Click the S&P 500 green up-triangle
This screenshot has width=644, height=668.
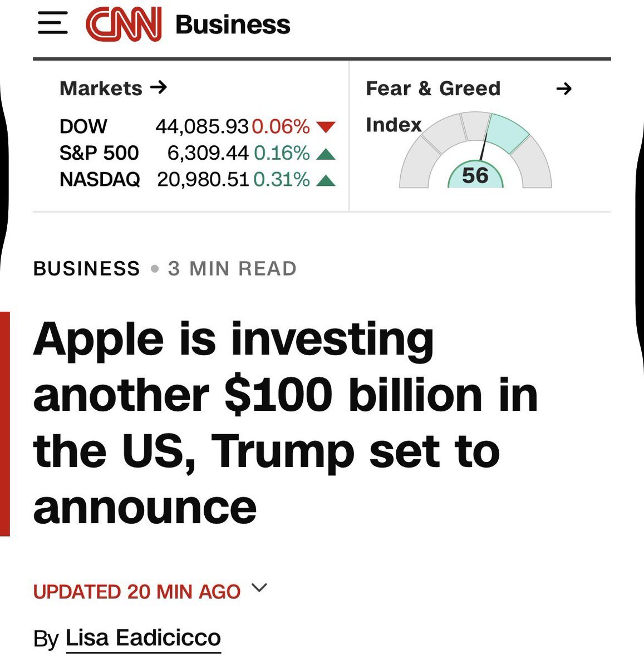[x=326, y=154]
